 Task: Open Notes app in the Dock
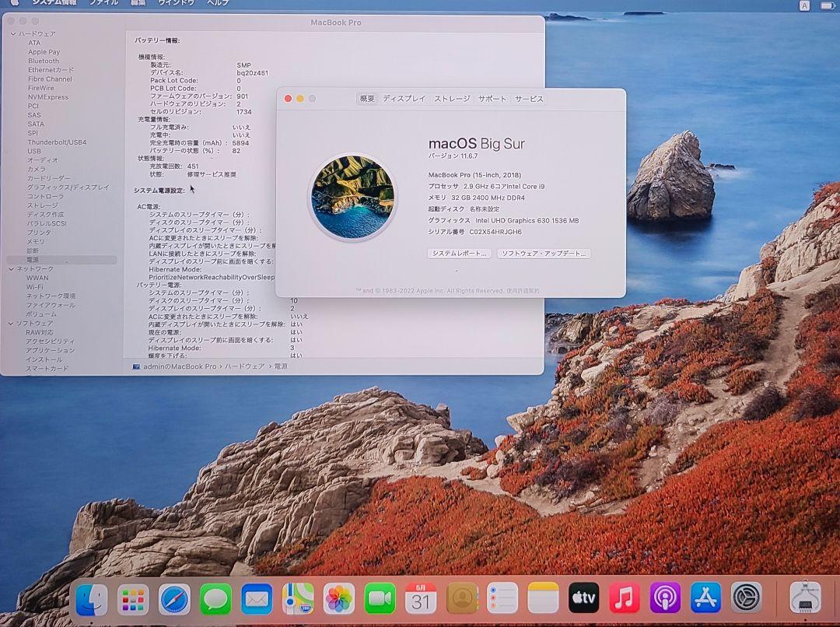(543, 597)
